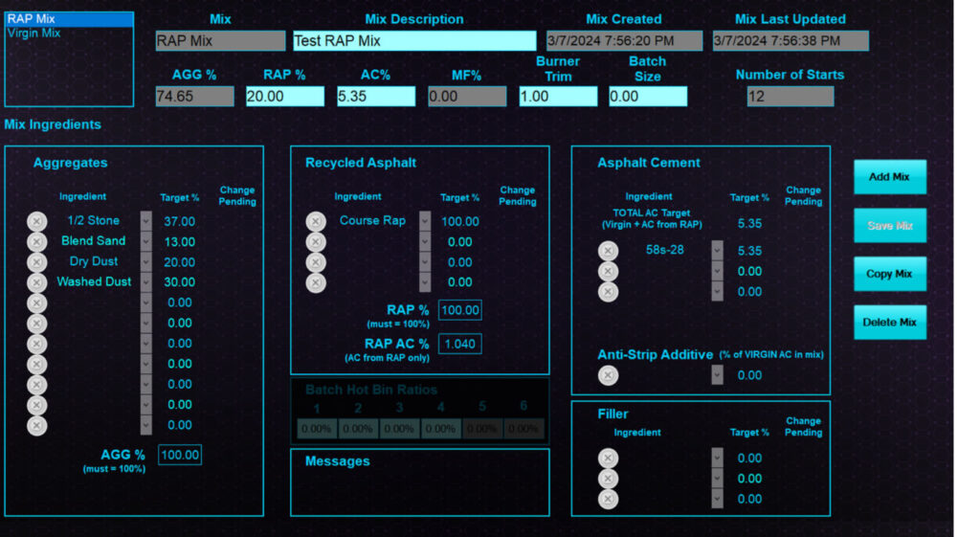The image size is (980, 537).
Task: Clear the last Asphalt Cement ingredient row
Action: click(x=608, y=292)
